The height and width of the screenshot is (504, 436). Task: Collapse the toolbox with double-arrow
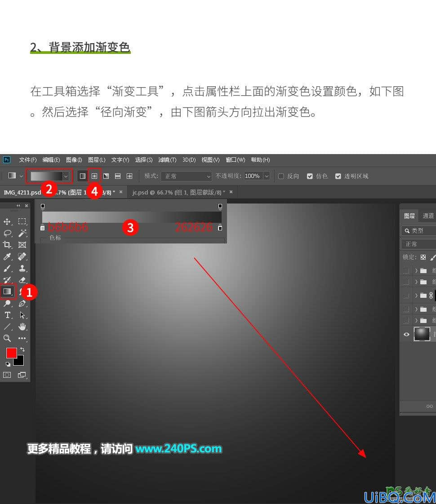tap(18, 205)
